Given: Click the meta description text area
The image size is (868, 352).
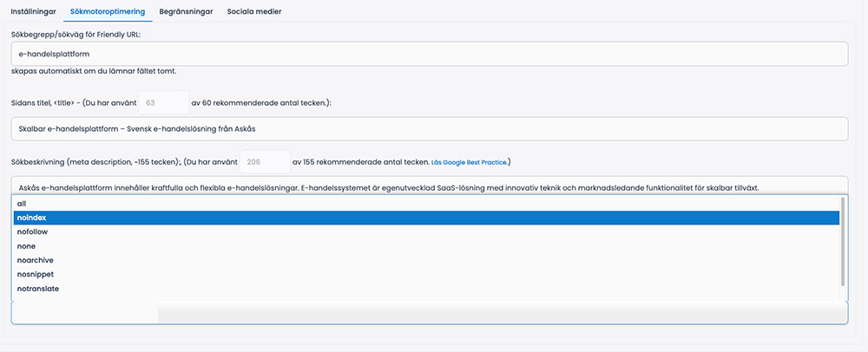Looking at the screenshot, I should [429, 186].
